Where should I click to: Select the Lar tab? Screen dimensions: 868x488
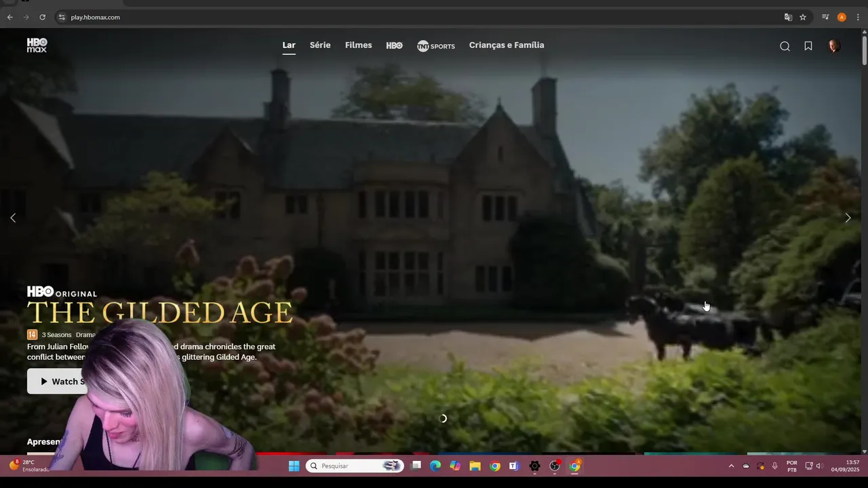pyautogui.click(x=289, y=45)
